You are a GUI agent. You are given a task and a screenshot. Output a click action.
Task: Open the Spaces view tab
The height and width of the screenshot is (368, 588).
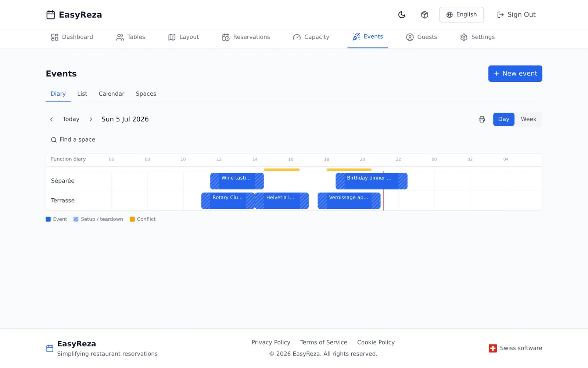click(146, 94)
